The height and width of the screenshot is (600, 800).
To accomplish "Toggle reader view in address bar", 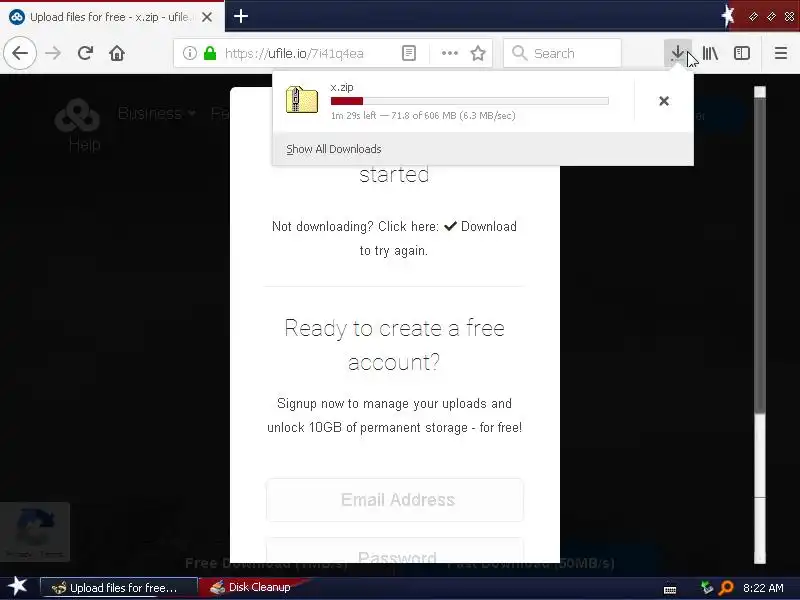I will point(409,53).
